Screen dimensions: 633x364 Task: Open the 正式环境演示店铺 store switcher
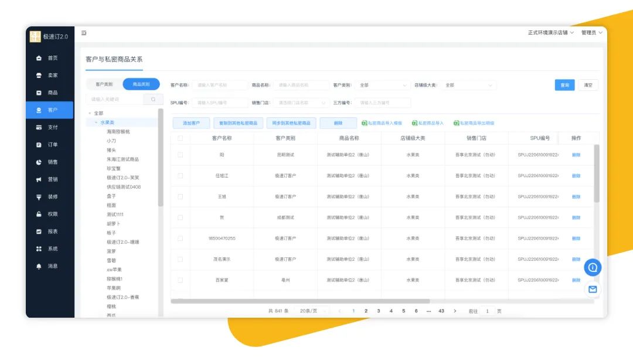[550, 33]
